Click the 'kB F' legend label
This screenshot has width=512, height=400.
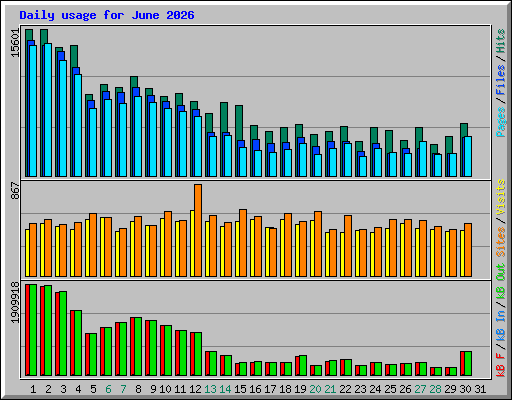tap(500, 365)
